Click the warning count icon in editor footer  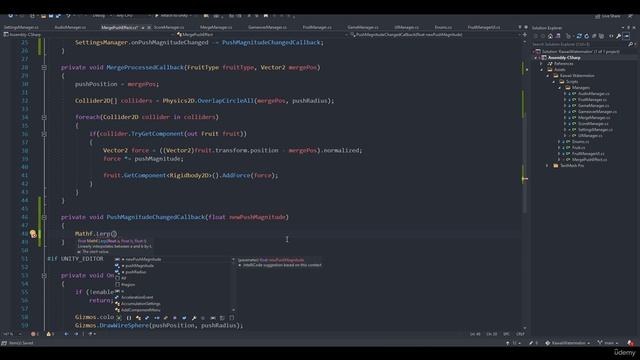[49, 334]
